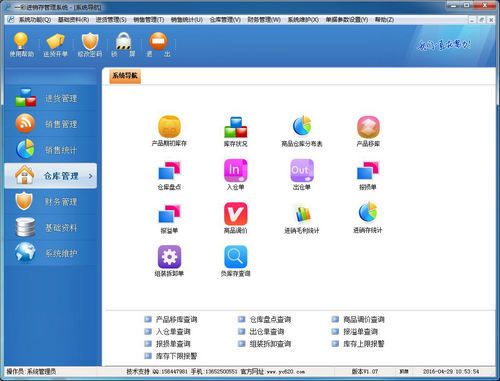The height and width of the screenshot is (381, 500).
Task: Open 产品期初库存 icon
Action: tap(169, 131)
